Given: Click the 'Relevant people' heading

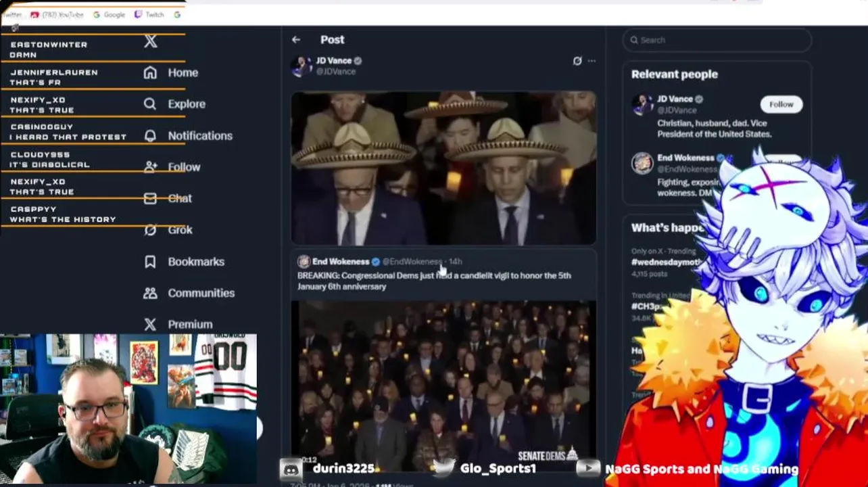Looking at the screenshot, I should 675,74.
